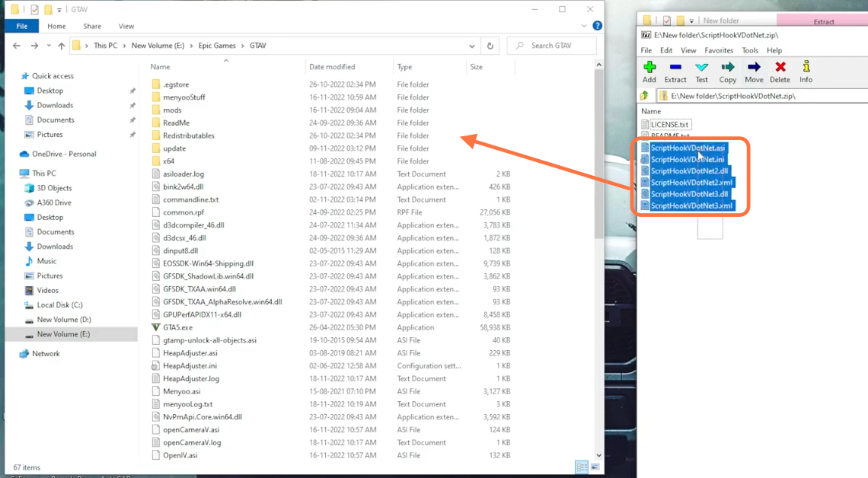Click the Extract tab in background window
This screenshot has width=868, height=478.
[824, 21]
